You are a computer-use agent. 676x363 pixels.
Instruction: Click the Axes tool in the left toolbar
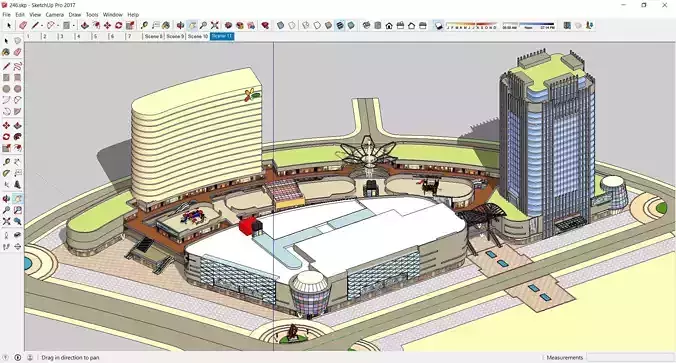(6, 185)
